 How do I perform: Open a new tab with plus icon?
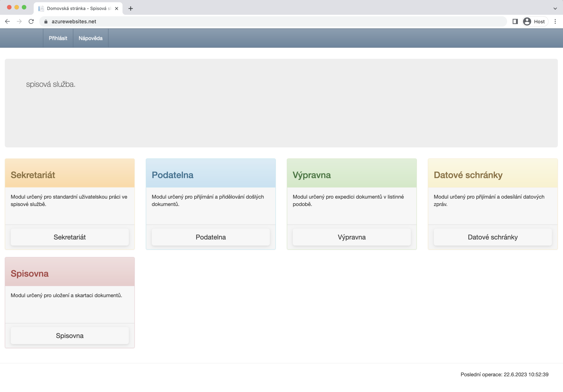tap(131, 9)
